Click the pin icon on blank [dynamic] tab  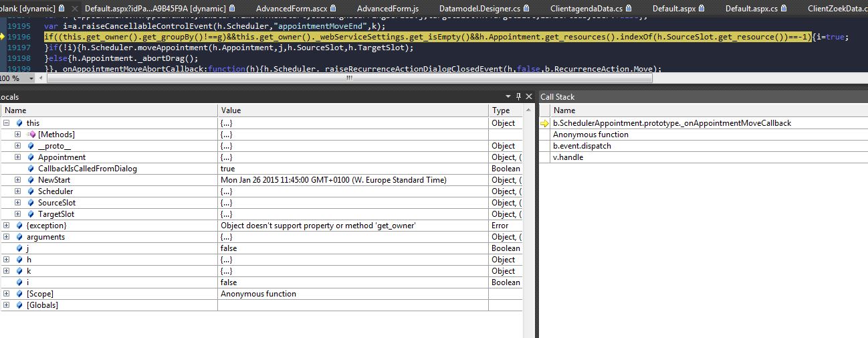point(62,9)
